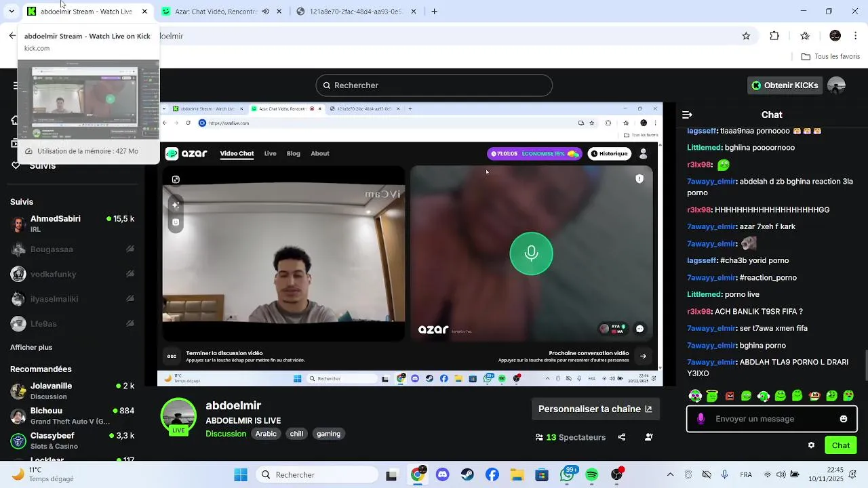Select the abdoelmir Stream Kick tab

(86, 12)
